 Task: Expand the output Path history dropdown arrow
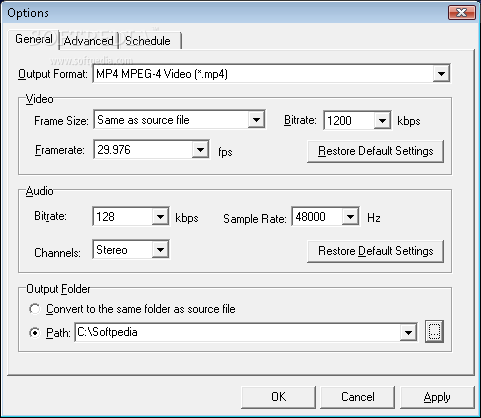click(408, 332)
